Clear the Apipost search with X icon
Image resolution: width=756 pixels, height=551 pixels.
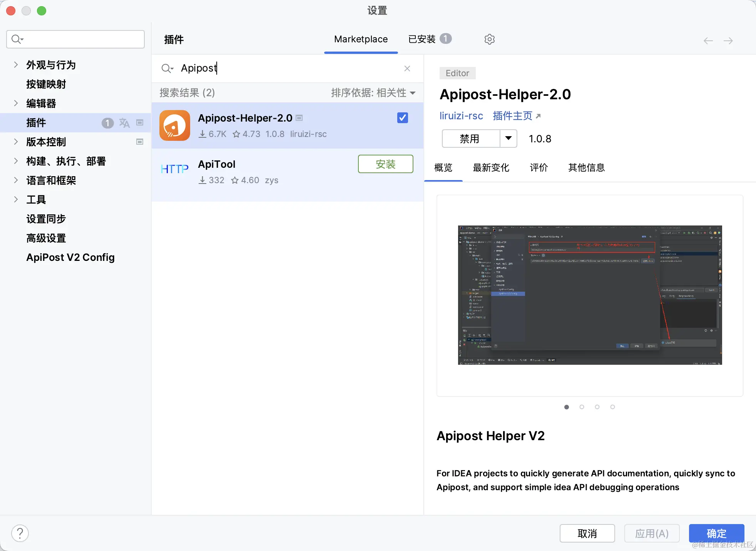click(x=407, y=68)
